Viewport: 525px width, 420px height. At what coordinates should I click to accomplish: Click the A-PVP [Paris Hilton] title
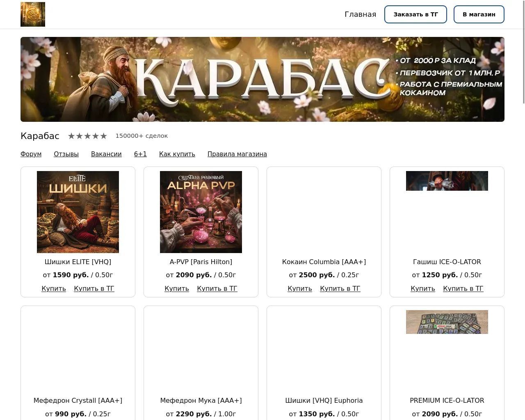(201, 262)
